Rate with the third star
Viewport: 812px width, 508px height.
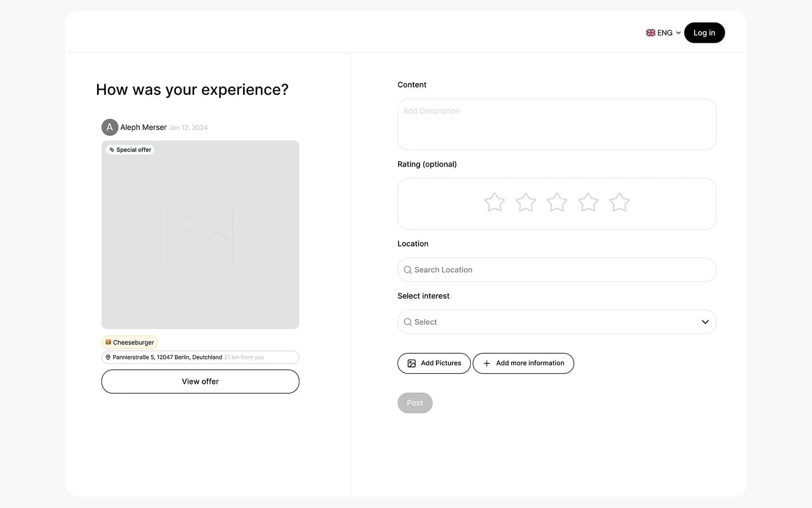pyautogui.click(x=557, y=202)
